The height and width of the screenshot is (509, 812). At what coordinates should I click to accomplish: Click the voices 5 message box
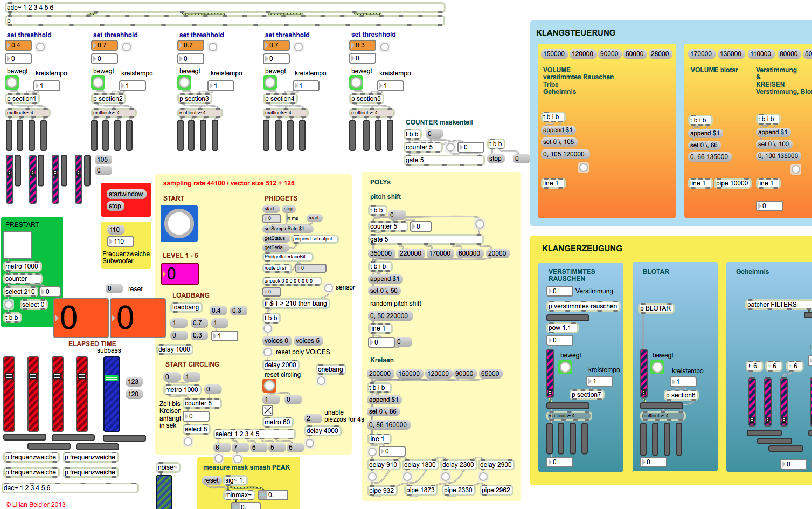click(x=308, y=341)
